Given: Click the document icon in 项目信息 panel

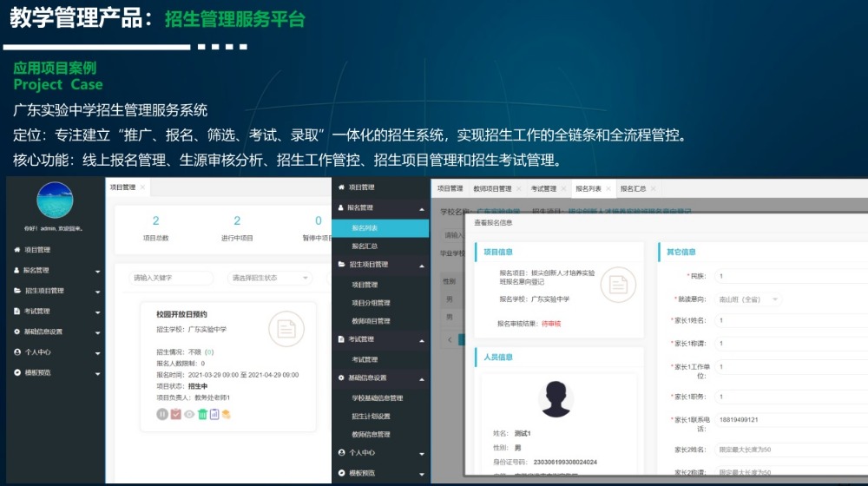Looking at the screenshot, I should pos(618,284).
